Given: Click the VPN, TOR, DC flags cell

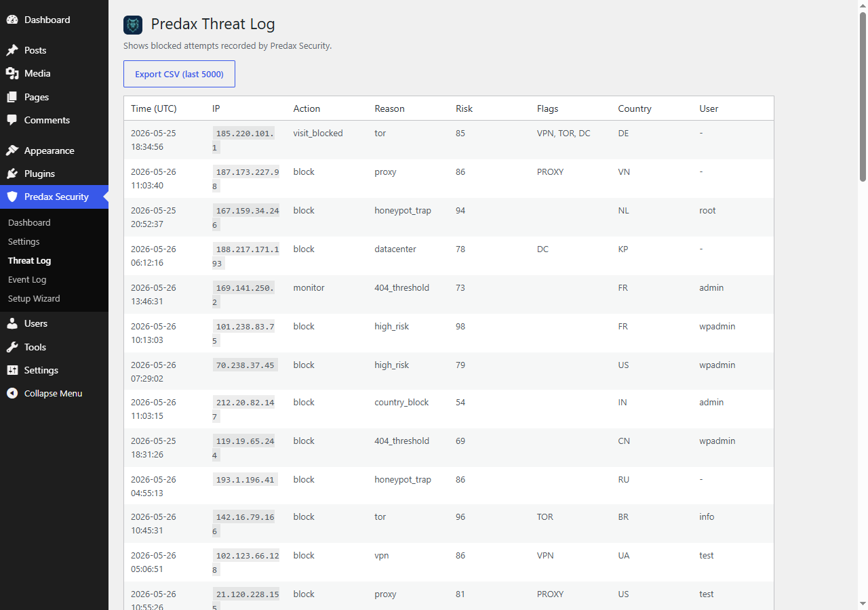Looking at the screenshot, I should point(564,134).
